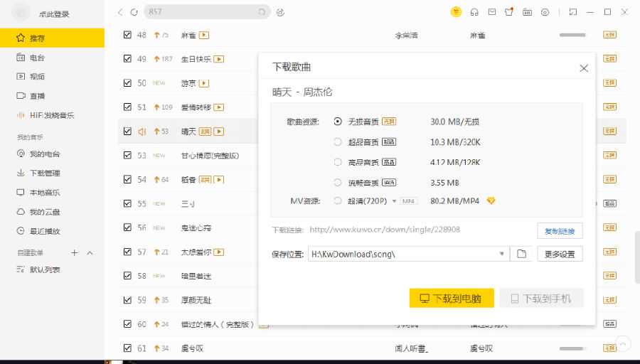640x364 pixels.
Task: Click the MV play icon next to 生日快乐
Action: coord(220,59)
